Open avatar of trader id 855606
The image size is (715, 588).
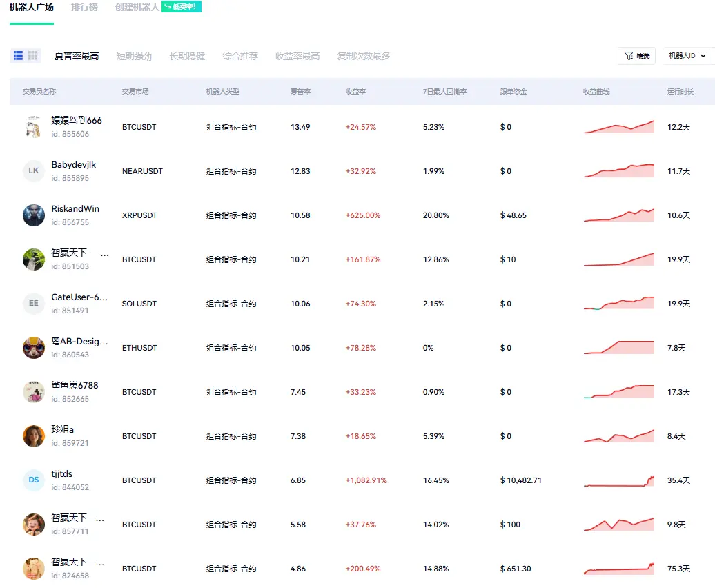click(34, 127)
